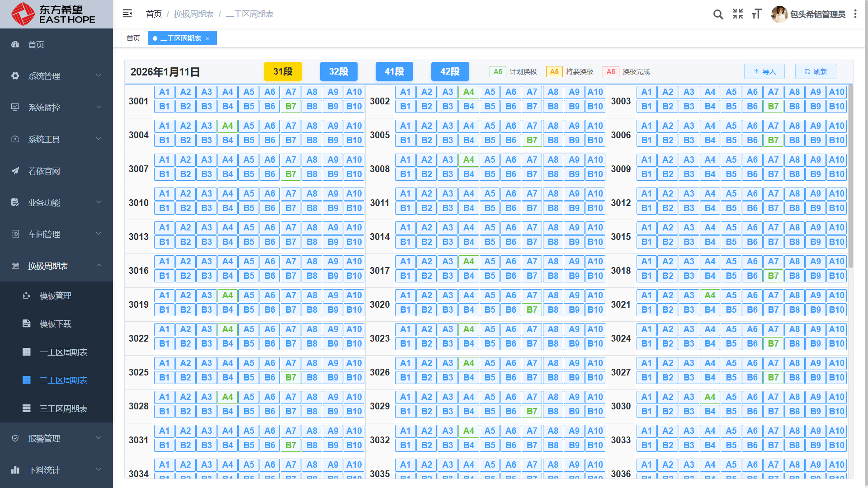Click the search magnifier icon
This screenshot has height=488, width=868.
click(718, 14)
